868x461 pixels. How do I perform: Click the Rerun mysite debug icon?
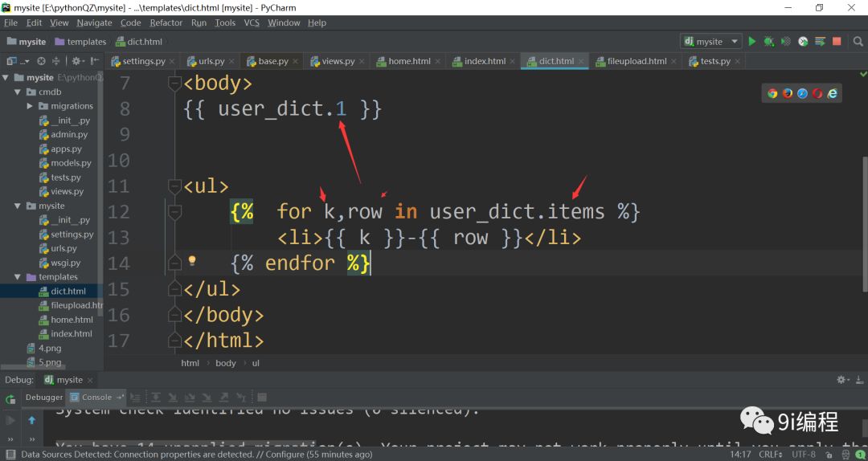click(x=10, y=399)
